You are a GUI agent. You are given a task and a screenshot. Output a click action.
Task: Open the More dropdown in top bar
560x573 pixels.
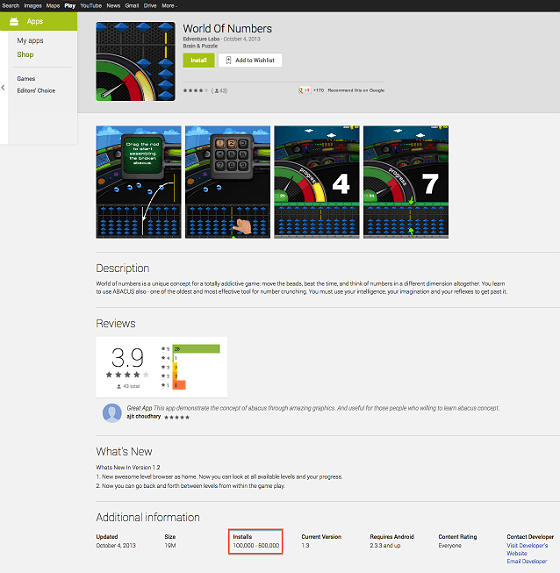(x=169, y=5)
